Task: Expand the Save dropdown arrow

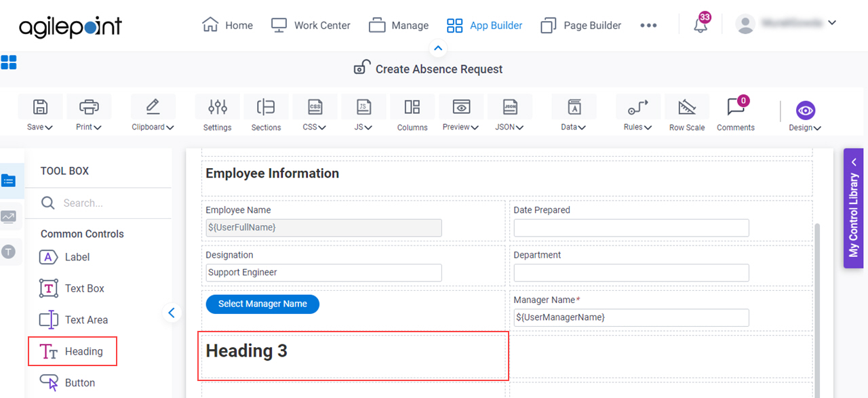Action: pos(49,127)
